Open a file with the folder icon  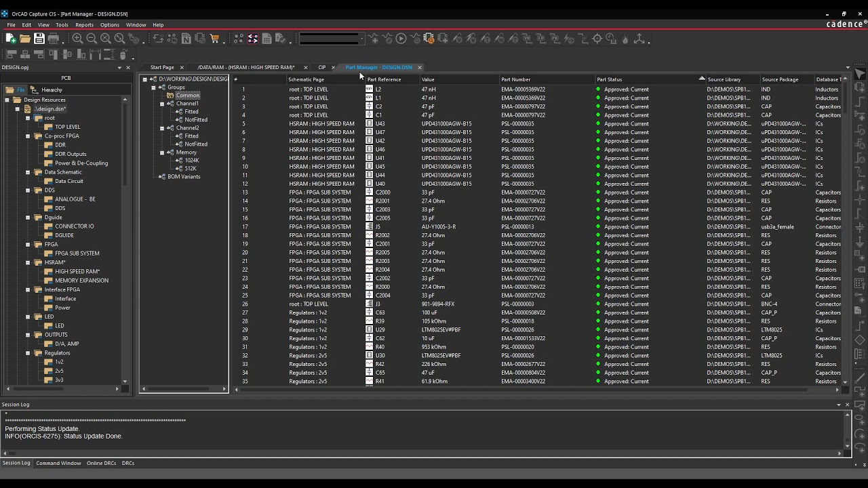point(25,39)
